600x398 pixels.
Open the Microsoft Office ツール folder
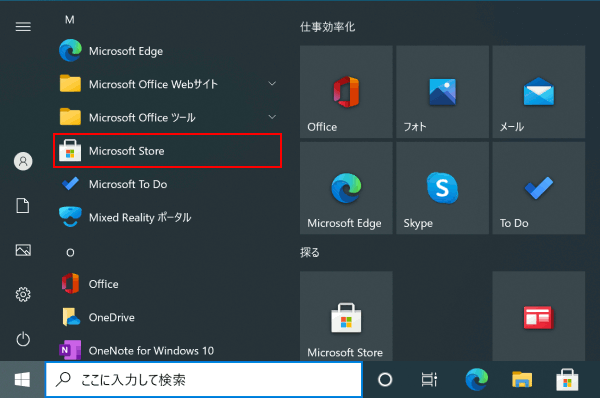pos(167,117)
